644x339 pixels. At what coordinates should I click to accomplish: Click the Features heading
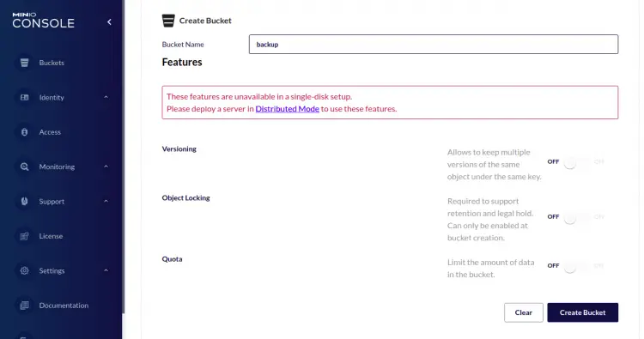pos(182,62)
